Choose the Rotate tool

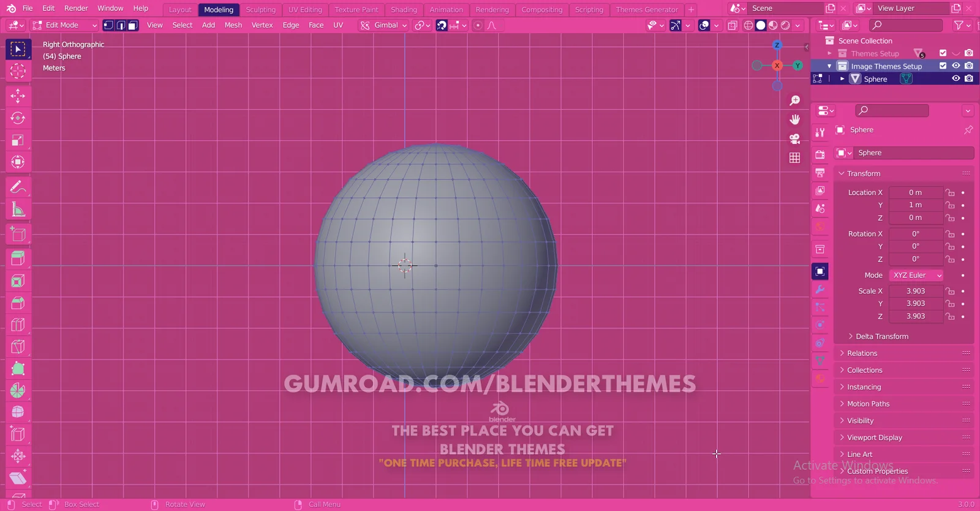(18, 118)
